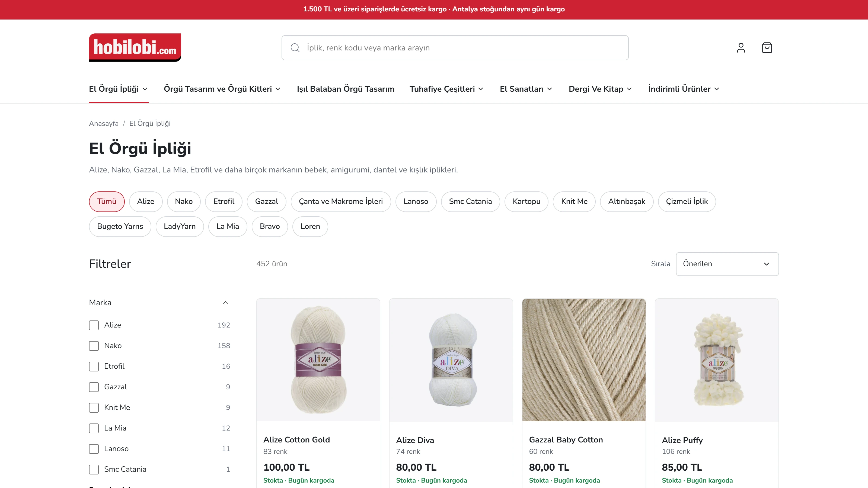Select the Altınbaşak brand chip

[x=626, y=201]
